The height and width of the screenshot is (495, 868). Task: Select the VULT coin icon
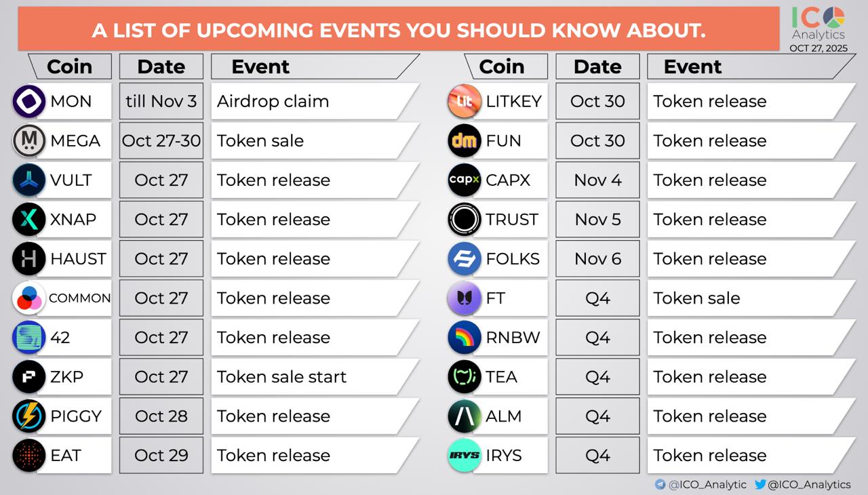point(29,180)
